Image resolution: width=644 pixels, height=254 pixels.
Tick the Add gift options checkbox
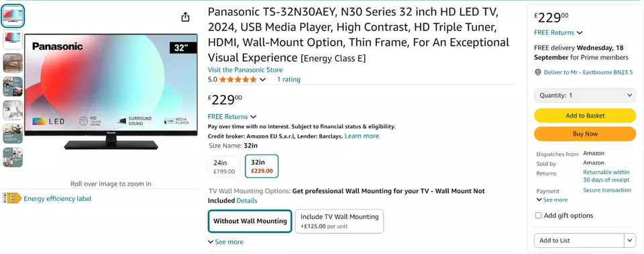[539, 215]
